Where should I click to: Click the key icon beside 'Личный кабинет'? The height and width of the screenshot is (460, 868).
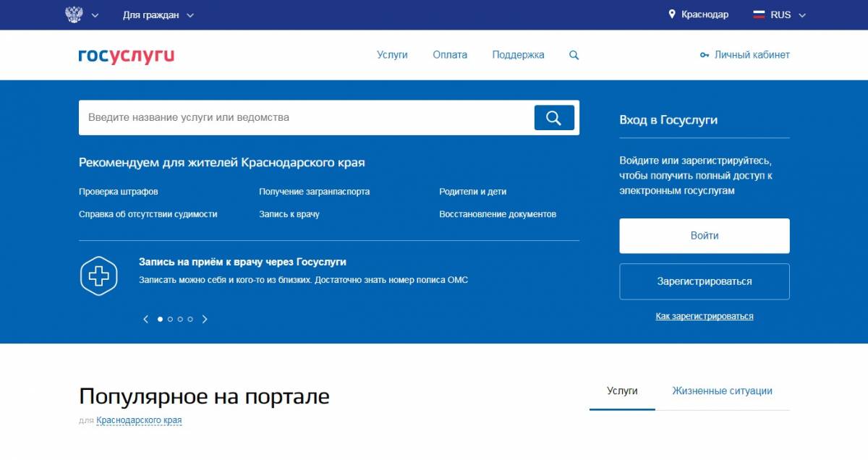(705, 55)
